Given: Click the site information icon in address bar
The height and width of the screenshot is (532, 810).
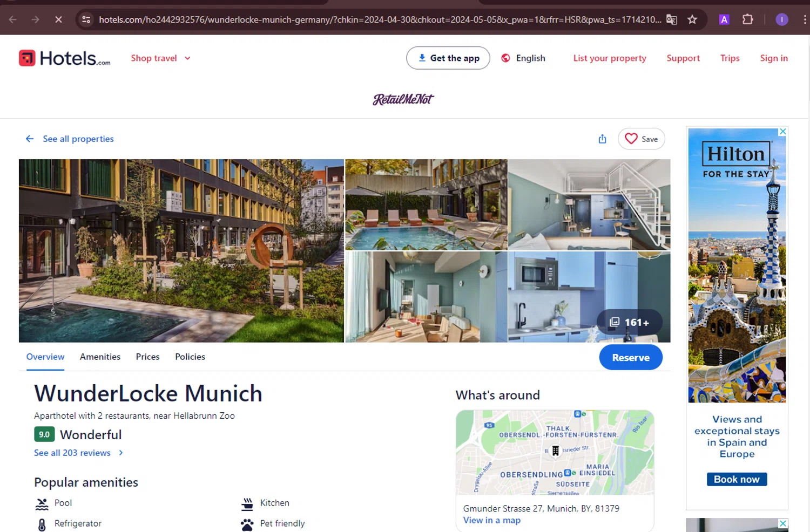Looking at the screenshot, I should pyautogui.click(x=86, y=20).
